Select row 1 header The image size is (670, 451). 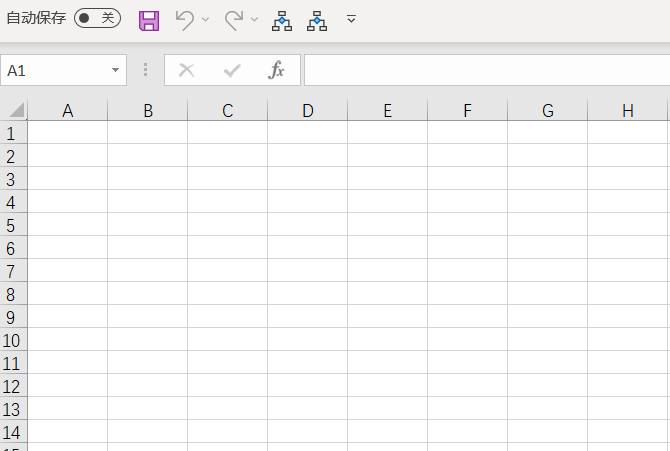(x=13, y=133)
